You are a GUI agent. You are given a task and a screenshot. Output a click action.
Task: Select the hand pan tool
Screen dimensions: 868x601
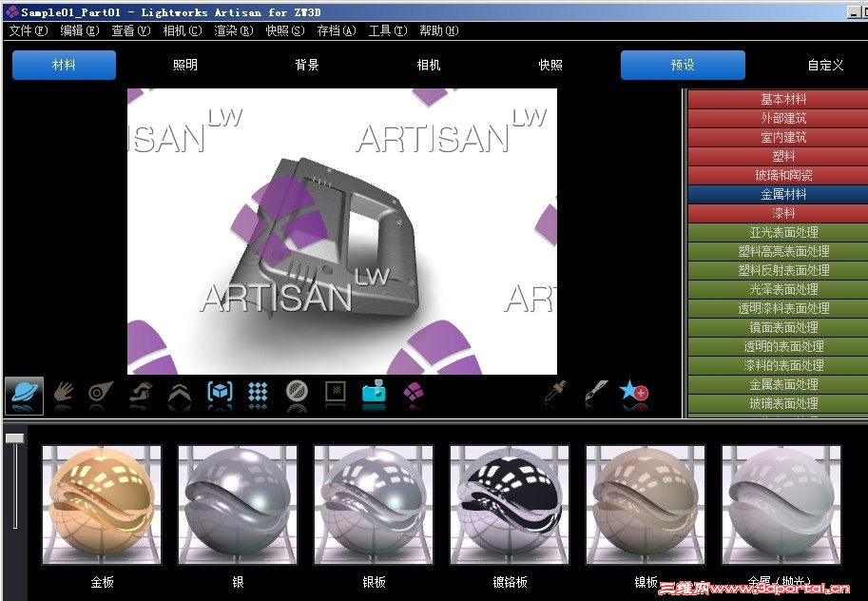[63, 392]
